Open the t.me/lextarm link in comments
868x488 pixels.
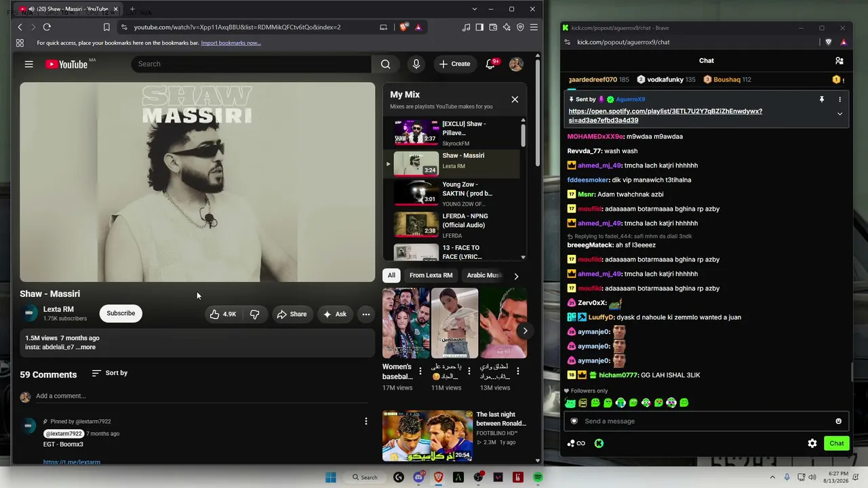(x=72, y=462)
